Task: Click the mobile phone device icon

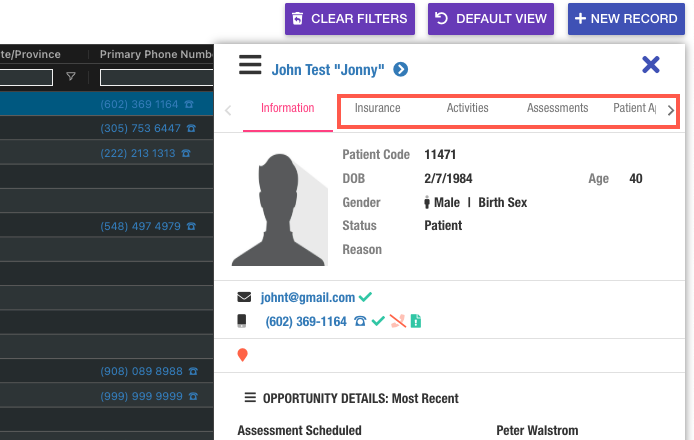Action: tap(242, 321)
